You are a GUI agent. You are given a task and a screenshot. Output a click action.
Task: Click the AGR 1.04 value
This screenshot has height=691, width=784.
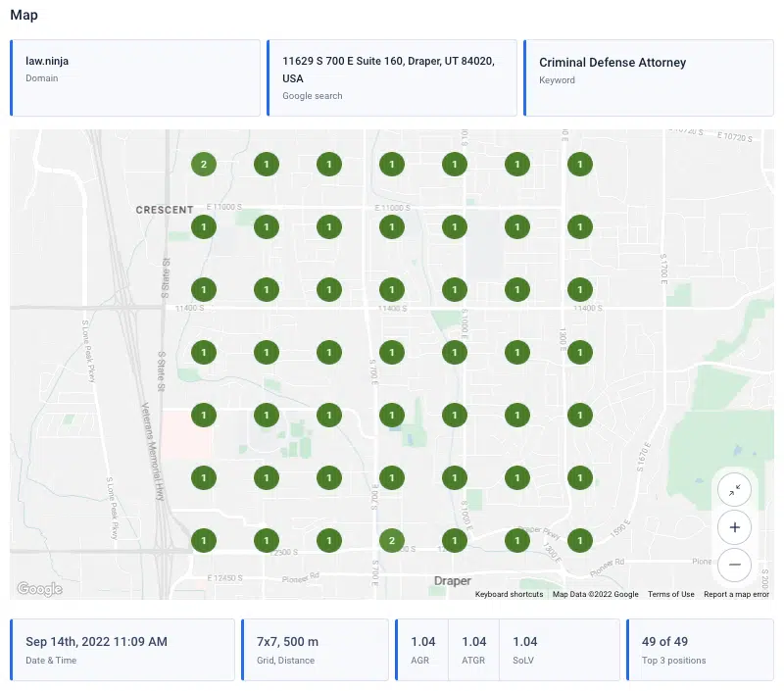pyautogui.click(x=423, y=641)
